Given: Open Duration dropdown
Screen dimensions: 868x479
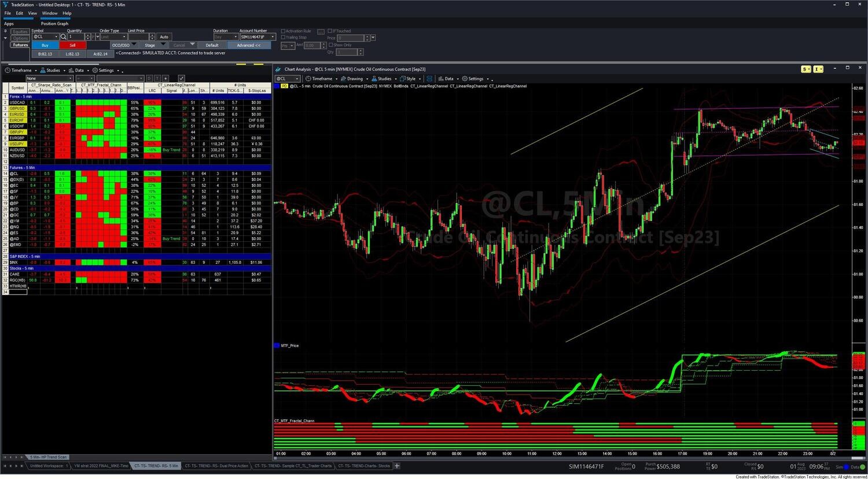Looking at the screenshot, I should coord(236,36).
